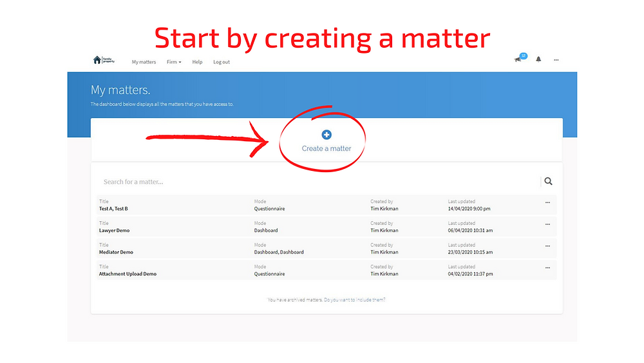The image size is (644, 363).
Task: Include archived matters via the link
Action: pos(354,300)
